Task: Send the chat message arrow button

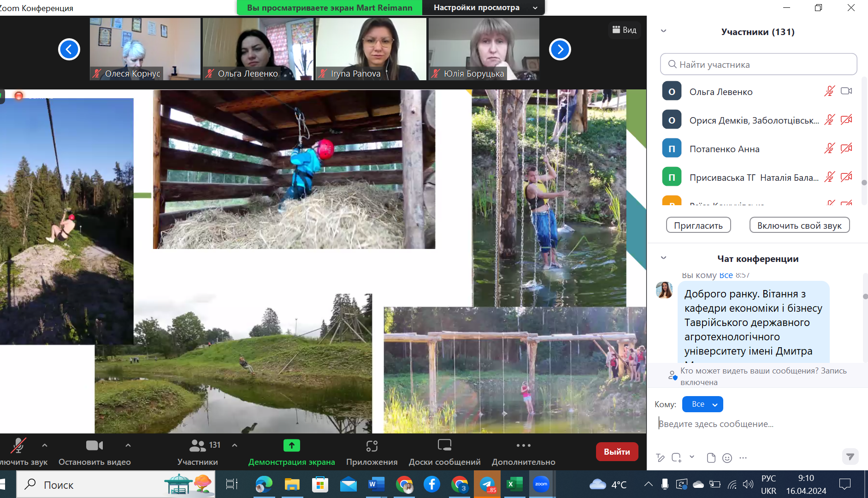Action: pyautogui.click(x=850, y=456)
